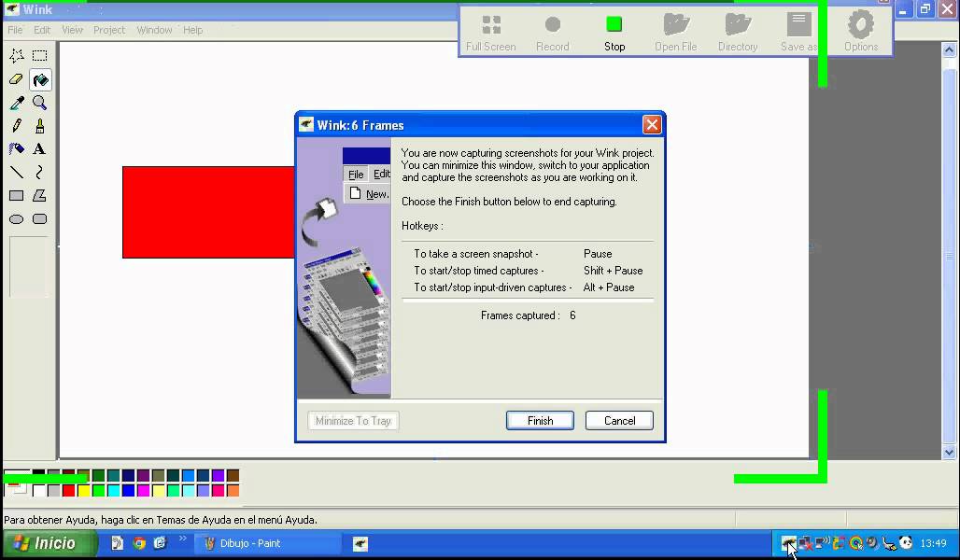Expand quick launch overflow chevron
This screenshot has width=960, height=560.
[x=182, y=539]
